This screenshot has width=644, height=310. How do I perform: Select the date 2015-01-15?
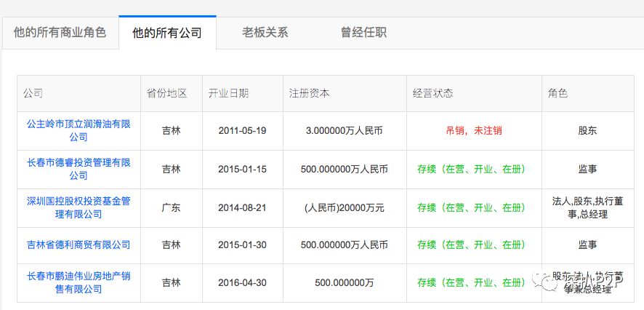click(242, 169)
